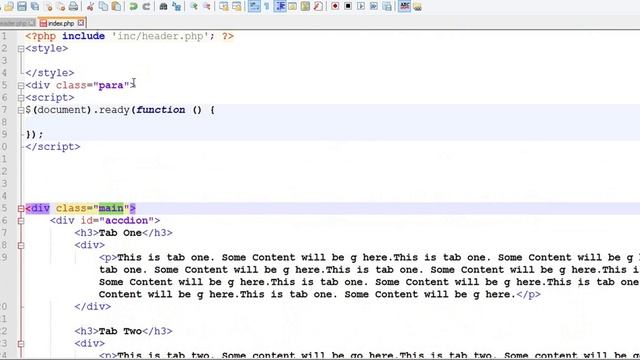The width and height of the screenshot is (640, 360).
Task: Toggle word wrap in the toolbar
Action: pyautogui.click(x=254, y=7)
